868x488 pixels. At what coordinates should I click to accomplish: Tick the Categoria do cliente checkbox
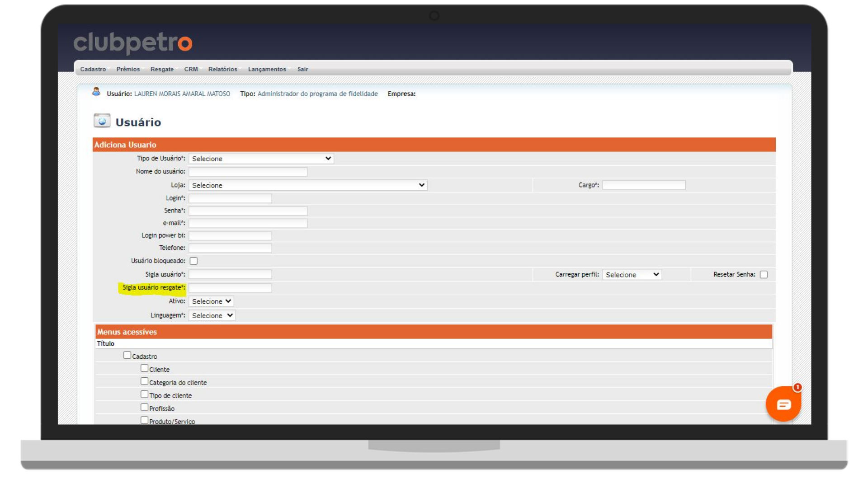[144, 382]
